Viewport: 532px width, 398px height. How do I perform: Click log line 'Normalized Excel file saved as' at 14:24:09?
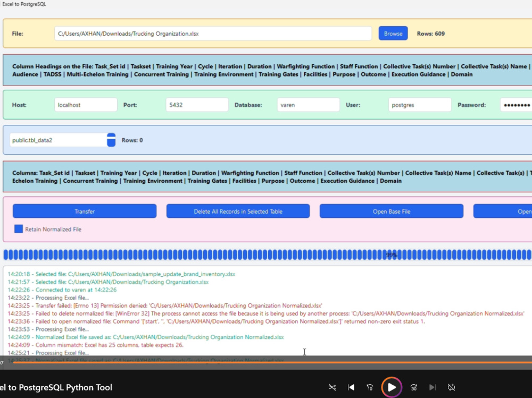coord(146,337)
